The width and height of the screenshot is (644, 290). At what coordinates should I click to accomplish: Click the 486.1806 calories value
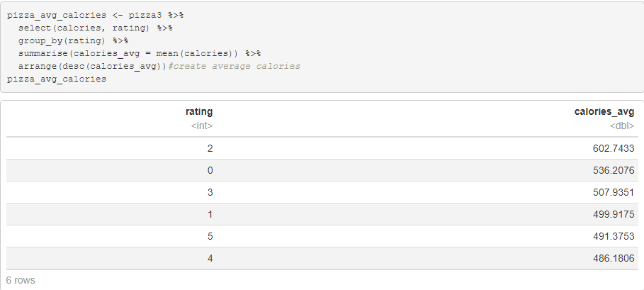(614, 258)
